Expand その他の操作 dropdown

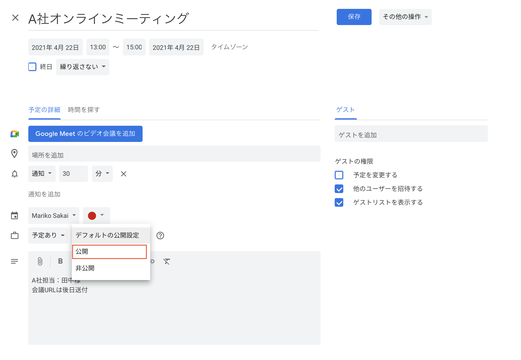coord(405,17)
